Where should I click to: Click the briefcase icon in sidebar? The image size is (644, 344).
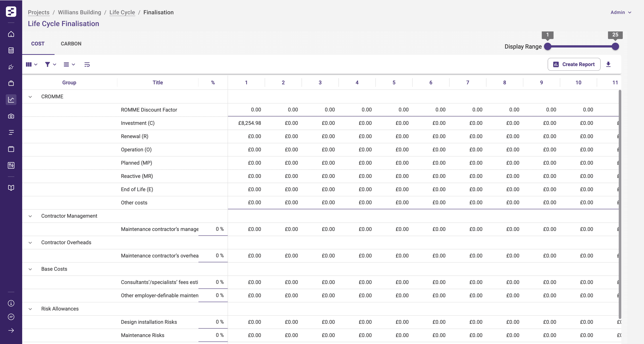click(11, 83)
